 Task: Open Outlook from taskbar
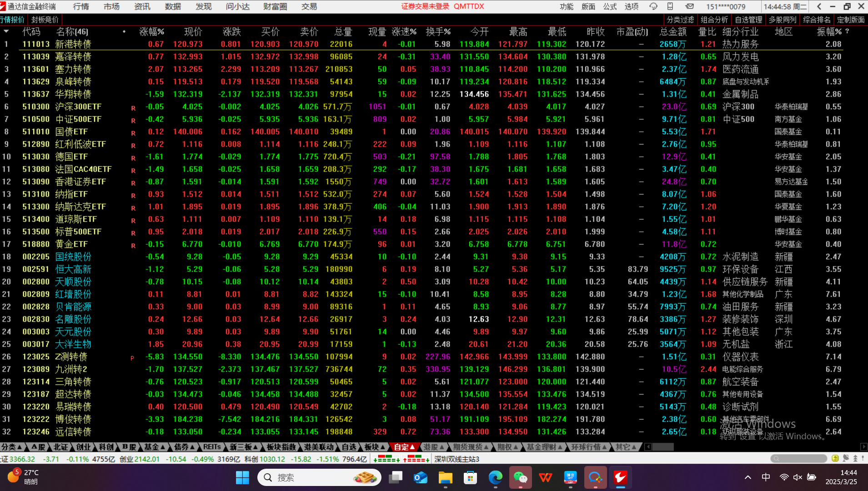[x=421, y=477]
